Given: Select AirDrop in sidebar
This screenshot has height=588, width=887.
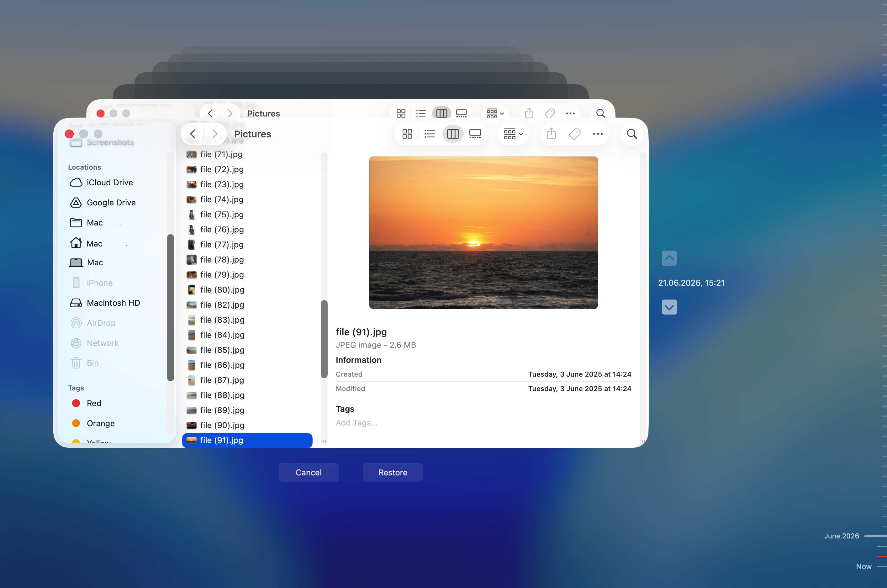Looking at the screenshot, I should [92, 323].
